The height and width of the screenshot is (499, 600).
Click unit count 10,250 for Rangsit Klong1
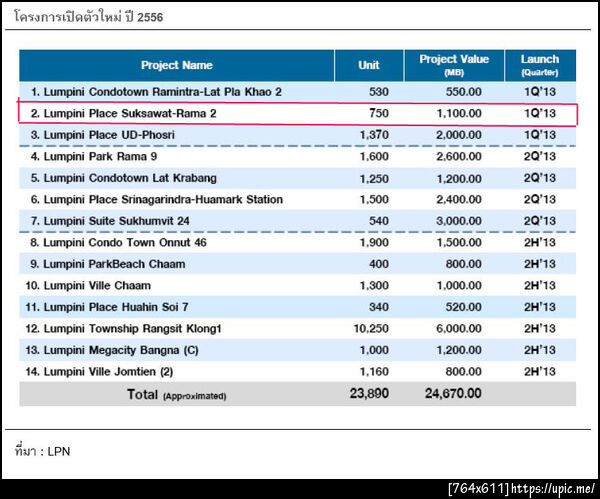pyautogui.click(x=371, y=328)
